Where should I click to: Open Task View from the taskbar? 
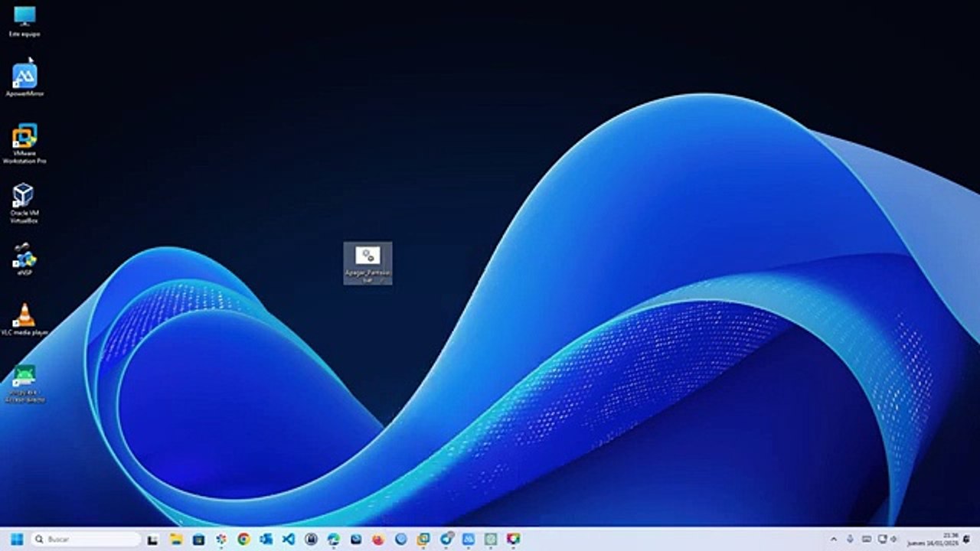click(x=152, y=540)
